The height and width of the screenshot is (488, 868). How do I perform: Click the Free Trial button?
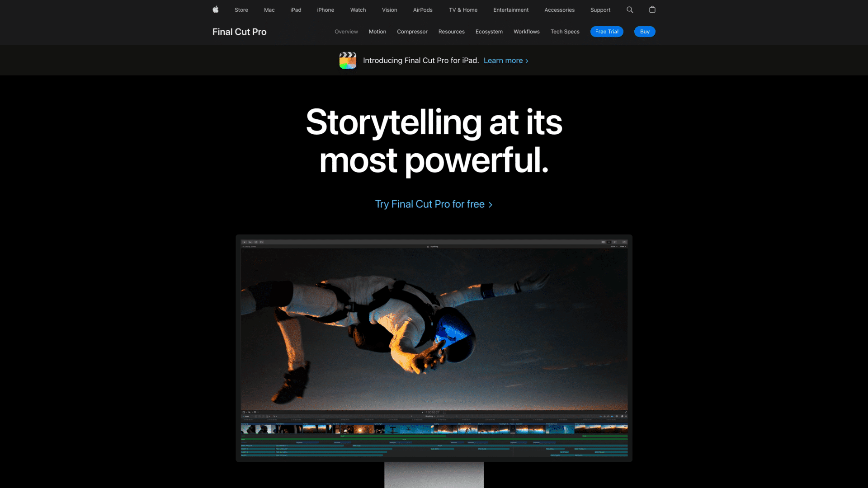(x=607, y=32)
